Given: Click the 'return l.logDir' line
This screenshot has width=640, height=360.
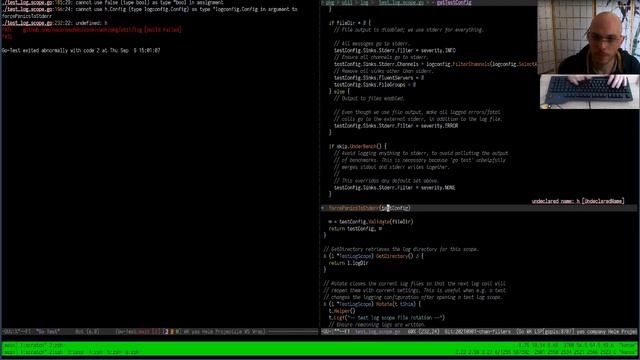Looking at the screenshot, I should 348,263.
